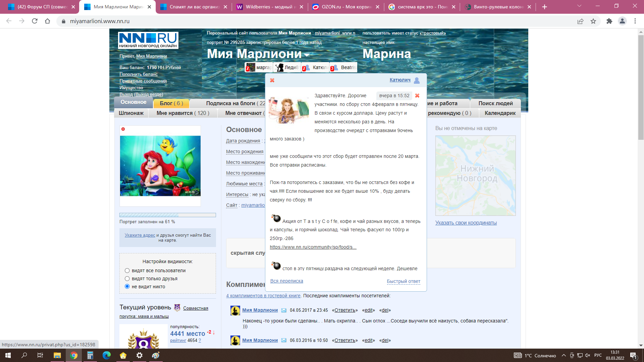Click the NN.RU site logo

pos(148,40)
